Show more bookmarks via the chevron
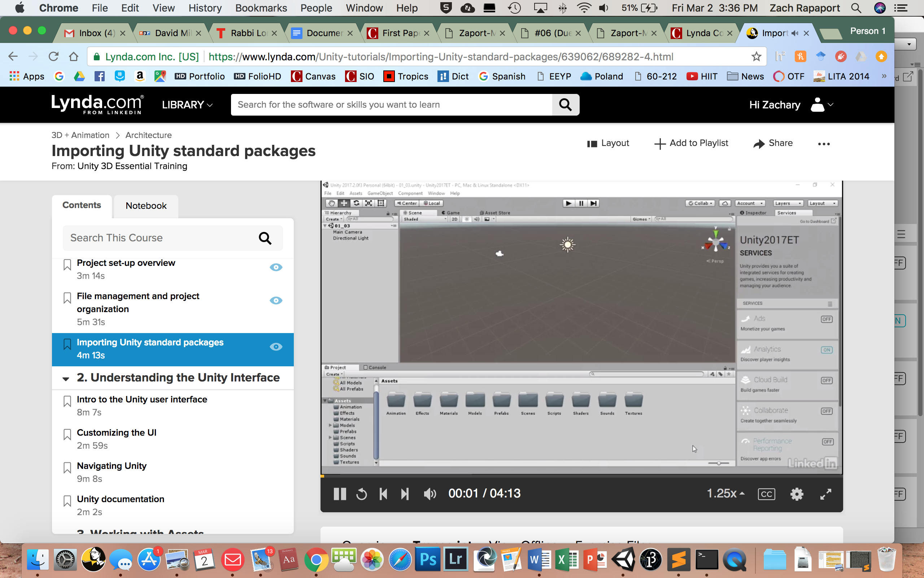The image size is (924, 578). [884, 76]
